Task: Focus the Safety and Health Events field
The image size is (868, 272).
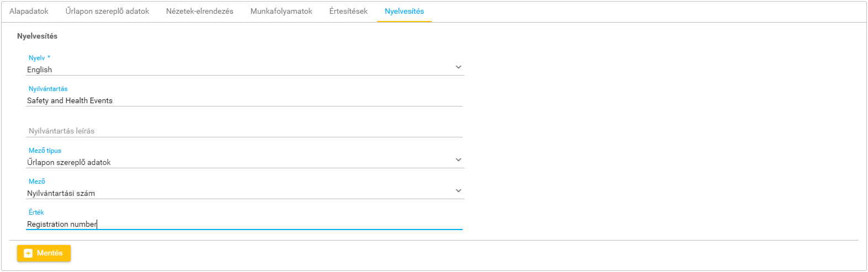Action: 243,100
